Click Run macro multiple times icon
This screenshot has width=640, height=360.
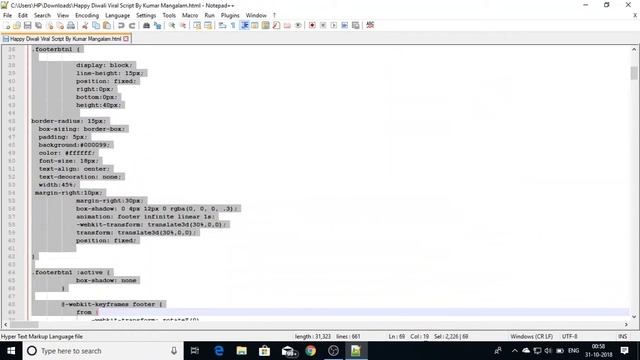[x=344, y=25]
